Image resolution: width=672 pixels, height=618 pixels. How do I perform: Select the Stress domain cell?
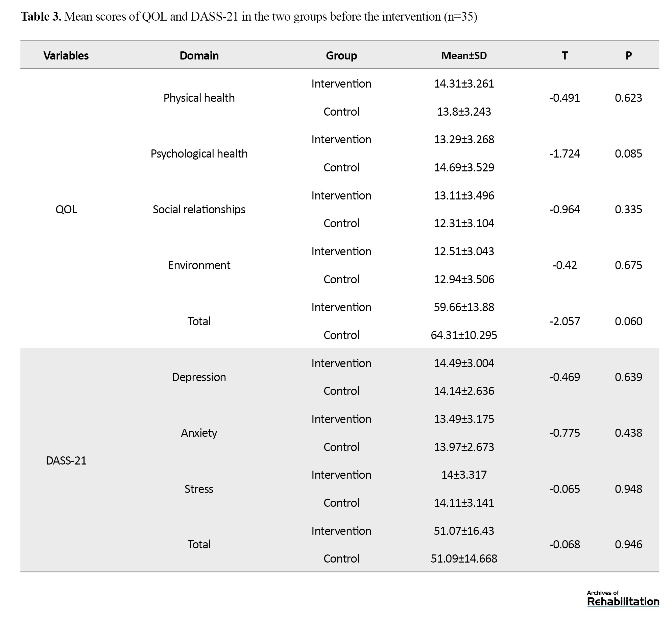[x=199, y=489]
